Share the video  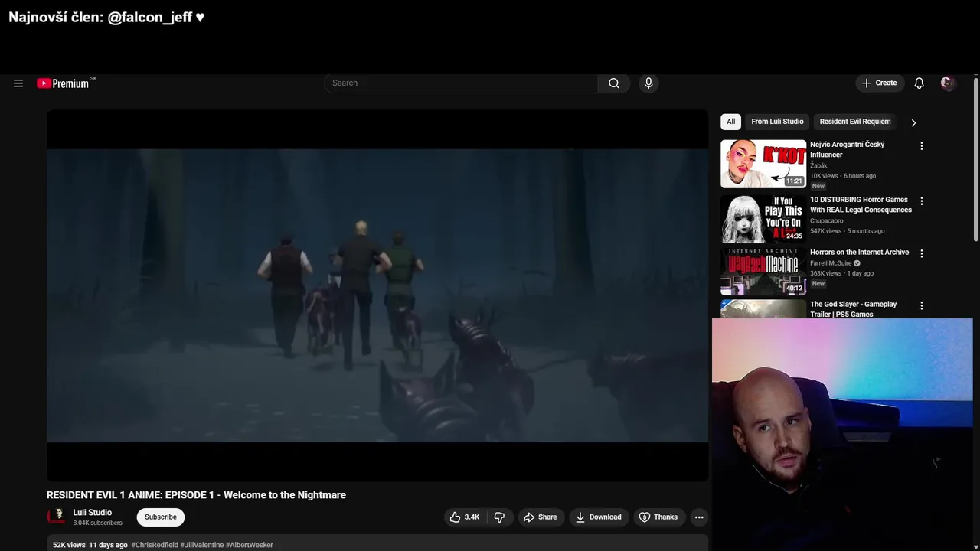(x=540, y=517)
